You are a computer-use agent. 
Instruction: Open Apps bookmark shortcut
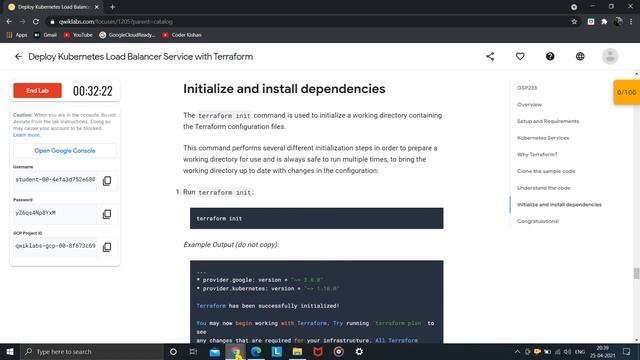17,35
